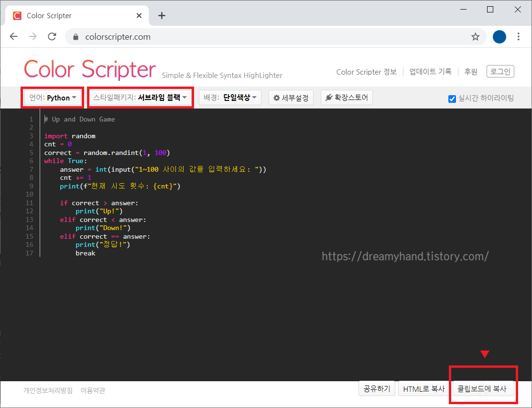Image resolution: width=532 pixels, height=408 pixels.
Task: Open the 업데이트 기록 link
Action: pyautogui.click(x=430, y=72)
